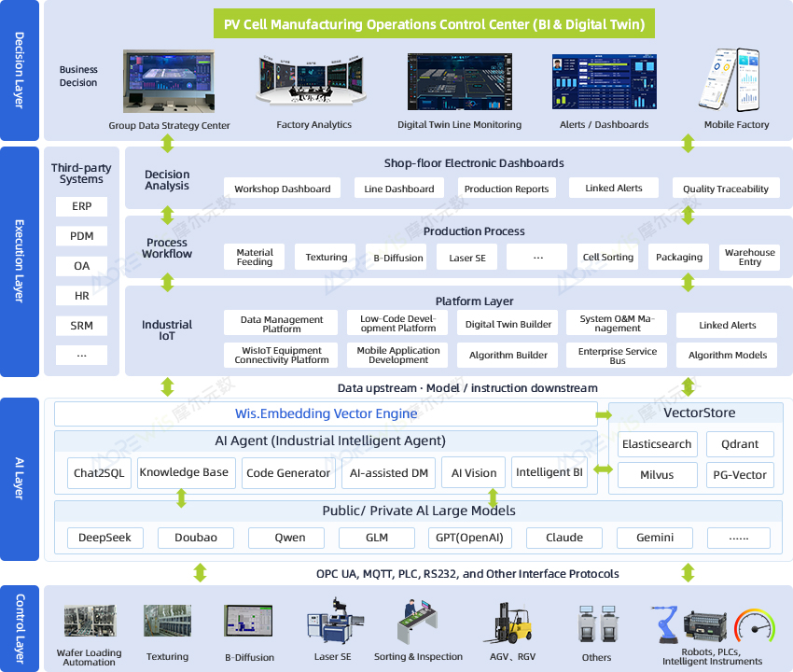
Task: Select the Milvus vector store box
Action: pyautogui.click(x=658, y=475)
